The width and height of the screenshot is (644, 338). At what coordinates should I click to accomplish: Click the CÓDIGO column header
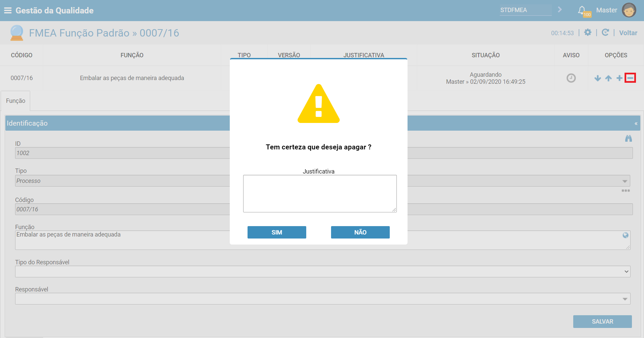pyautogui.click(x=21, y=55)
